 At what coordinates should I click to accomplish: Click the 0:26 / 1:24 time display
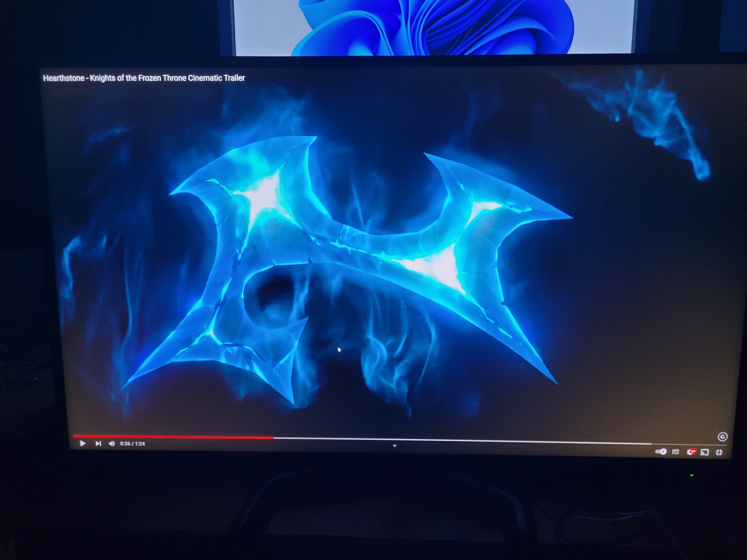point(132,444)
